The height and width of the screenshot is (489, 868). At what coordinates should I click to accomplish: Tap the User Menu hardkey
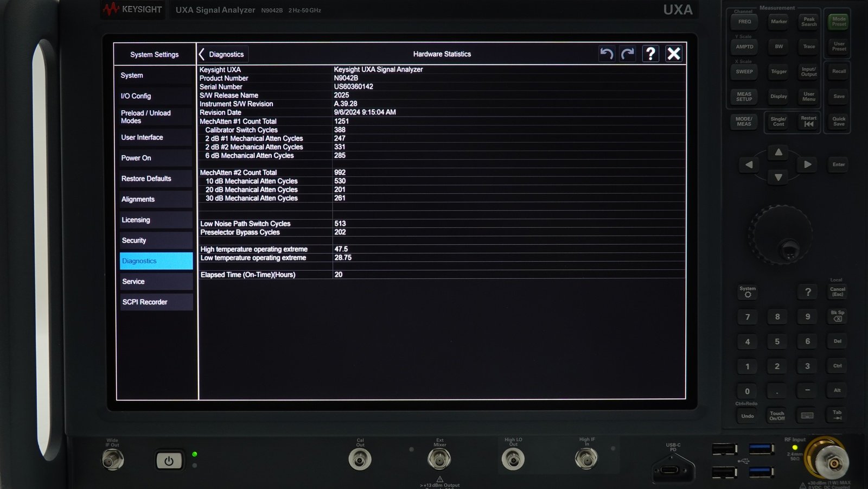(809, 97)
